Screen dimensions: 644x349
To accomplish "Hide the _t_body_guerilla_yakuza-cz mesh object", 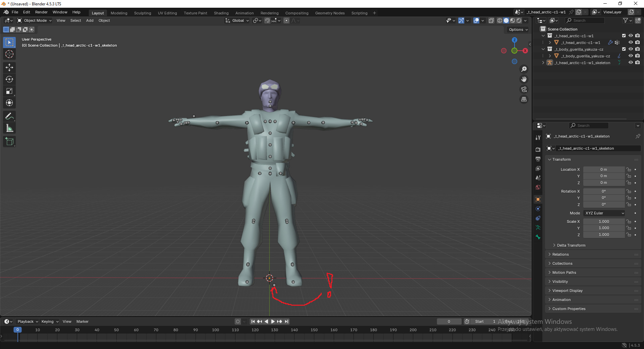I will point(631,56).
